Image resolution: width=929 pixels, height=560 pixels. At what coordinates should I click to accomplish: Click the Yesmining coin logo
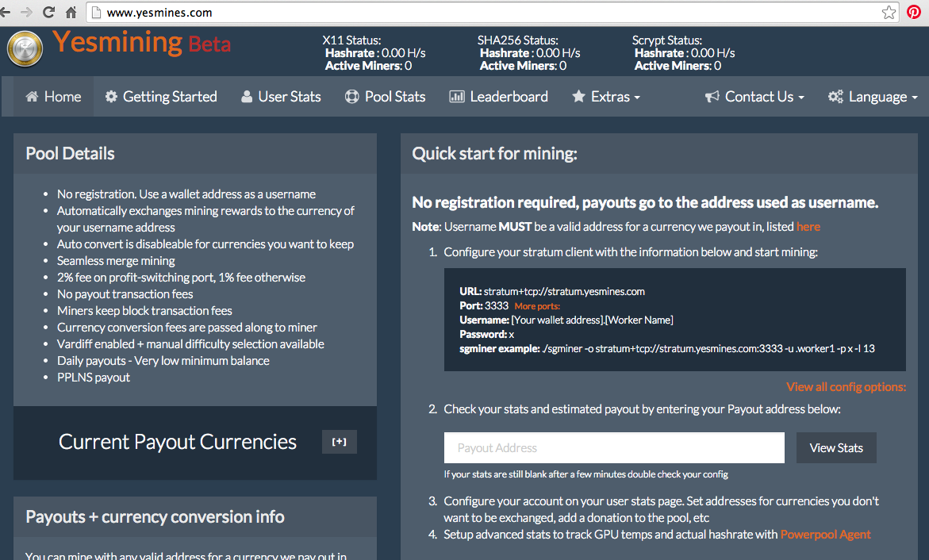coord(25,48)
